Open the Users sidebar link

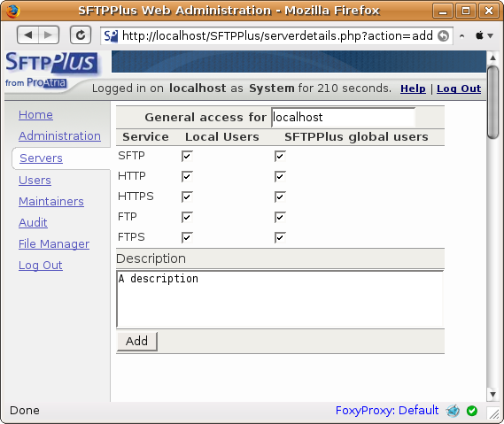click(35, 181)
